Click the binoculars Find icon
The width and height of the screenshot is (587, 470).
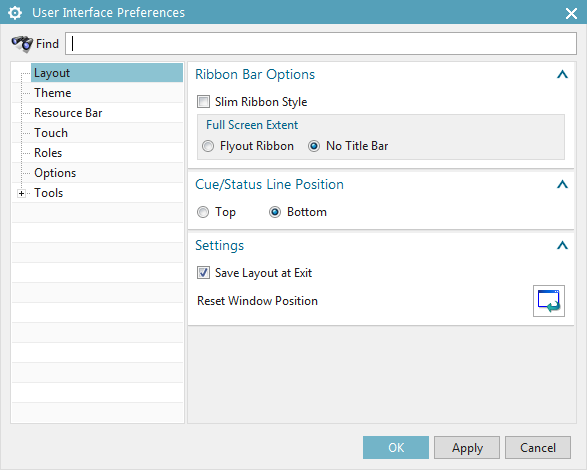pyautogui.click(x=22, y=44)
